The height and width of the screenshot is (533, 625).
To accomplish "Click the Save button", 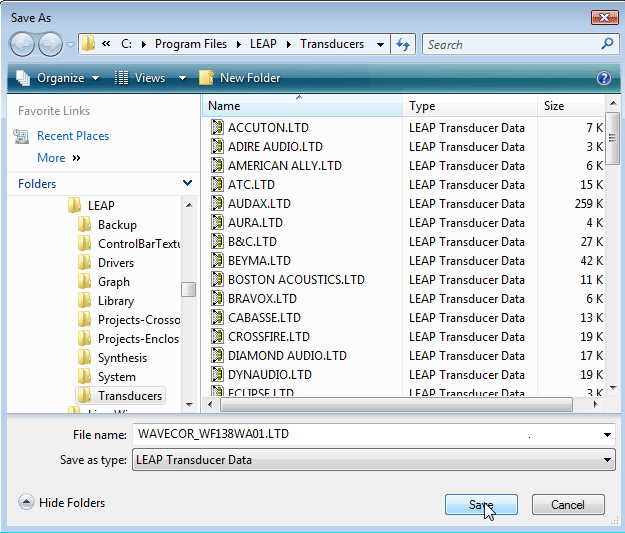I will click(x=481, y=505).
